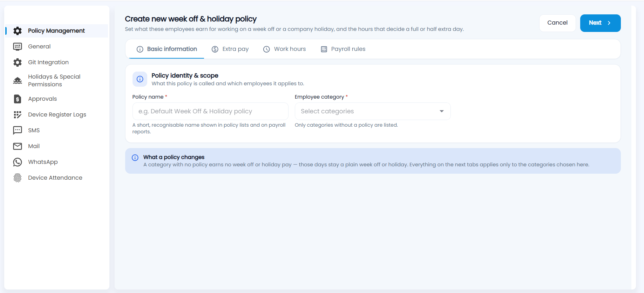Click the Policy Management gear icon

click(x=18, y=31)
